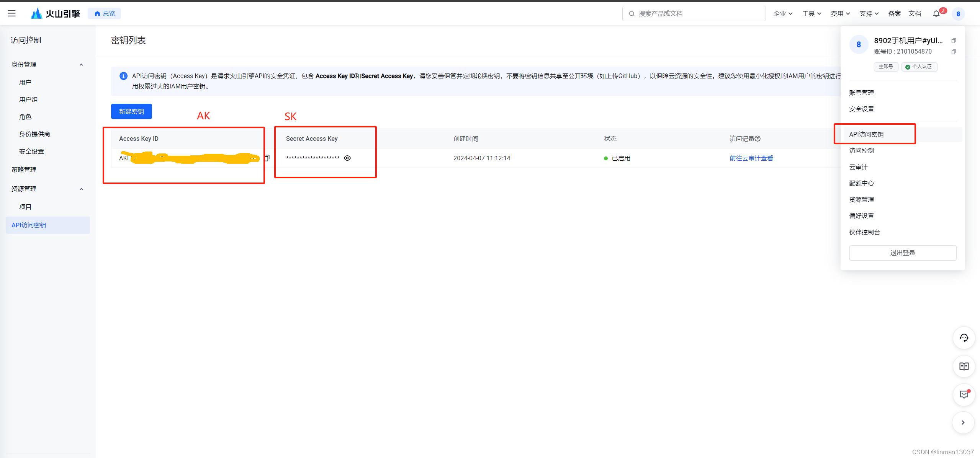The width and height of the screenshot is (980, 458).
Task: Click the help icon beside 访问记录
Action: pyautogui.click(x=757, y=139)
